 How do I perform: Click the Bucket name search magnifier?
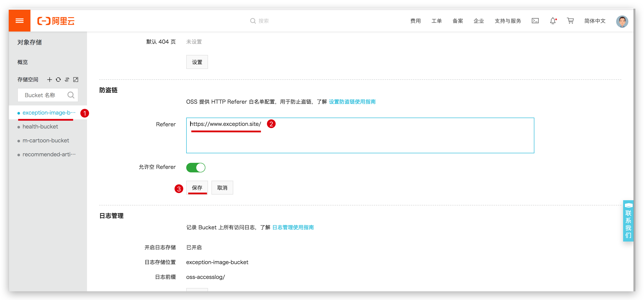point(71,95)
